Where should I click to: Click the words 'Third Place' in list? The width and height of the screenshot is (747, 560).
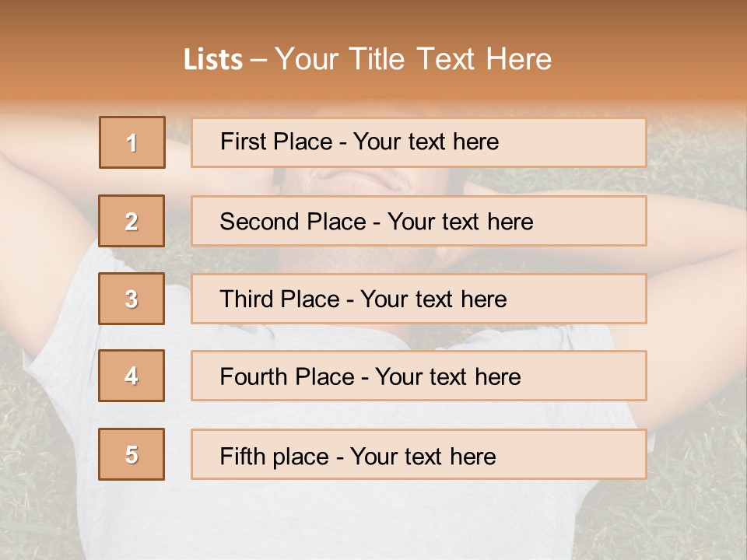click(x=279, y=299)
